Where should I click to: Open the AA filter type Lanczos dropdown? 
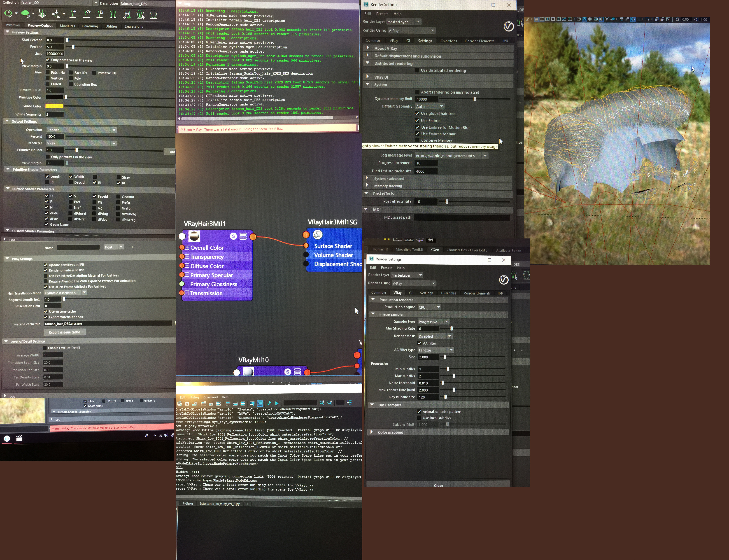(436, 350)
